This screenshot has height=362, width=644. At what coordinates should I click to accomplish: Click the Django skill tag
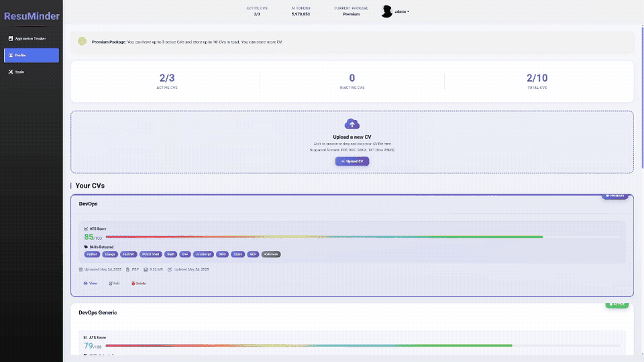pos(110,255)
